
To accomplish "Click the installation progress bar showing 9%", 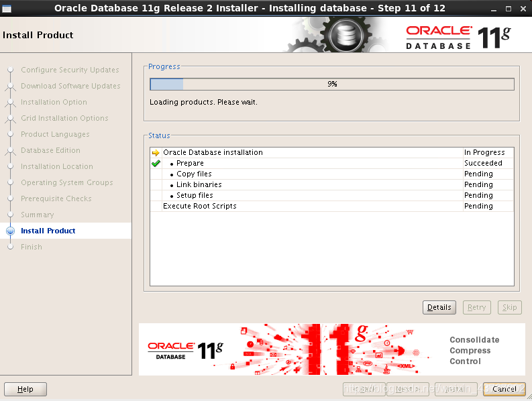I will 332,84.
